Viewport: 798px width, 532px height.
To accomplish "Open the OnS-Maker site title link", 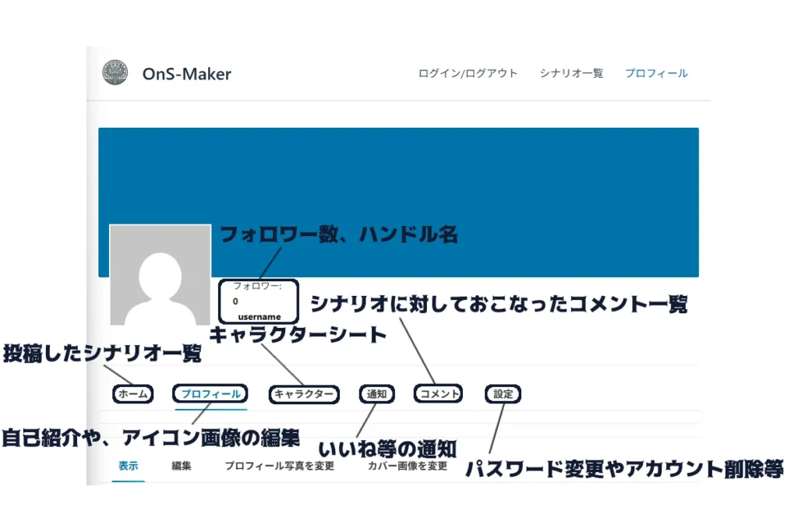I will coord(186,74).
